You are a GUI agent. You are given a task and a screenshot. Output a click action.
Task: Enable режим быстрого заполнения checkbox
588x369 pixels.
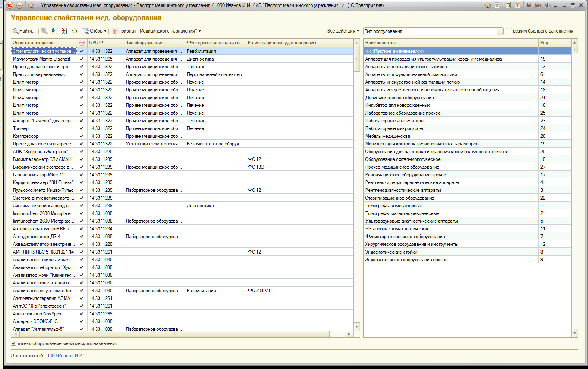[x=509, y=31]
